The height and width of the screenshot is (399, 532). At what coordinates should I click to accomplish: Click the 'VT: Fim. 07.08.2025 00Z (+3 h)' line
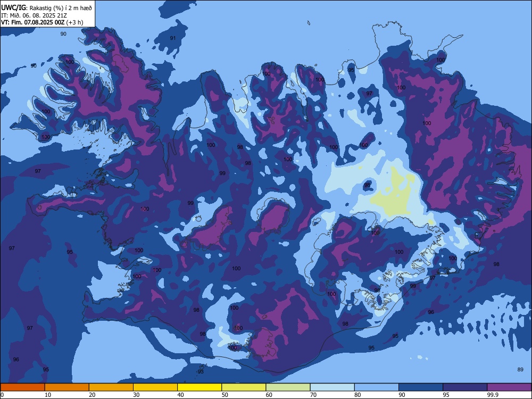pos(42,22)
